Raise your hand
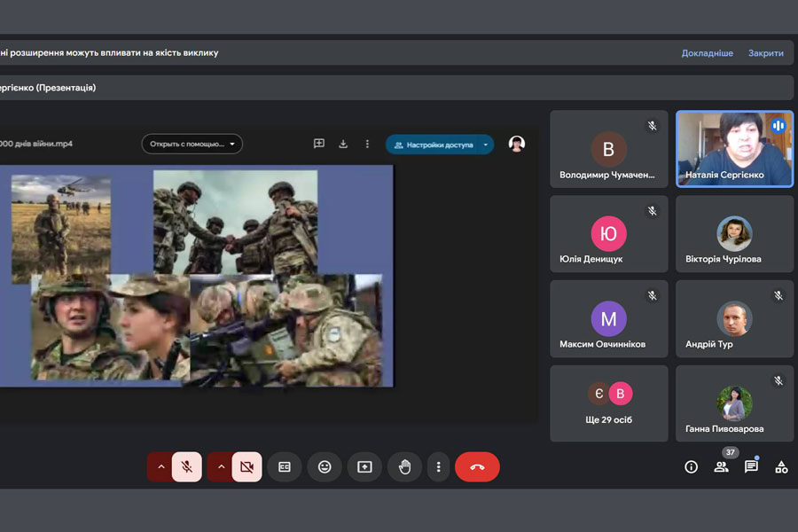 pyautogui.click(x=404, y=466)
